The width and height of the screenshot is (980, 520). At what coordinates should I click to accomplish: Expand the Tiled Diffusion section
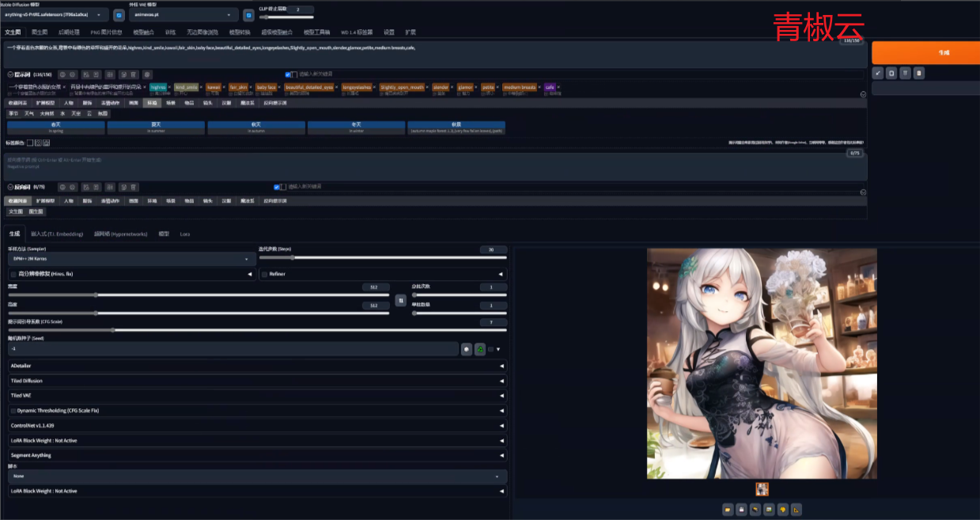pos(257,381)
